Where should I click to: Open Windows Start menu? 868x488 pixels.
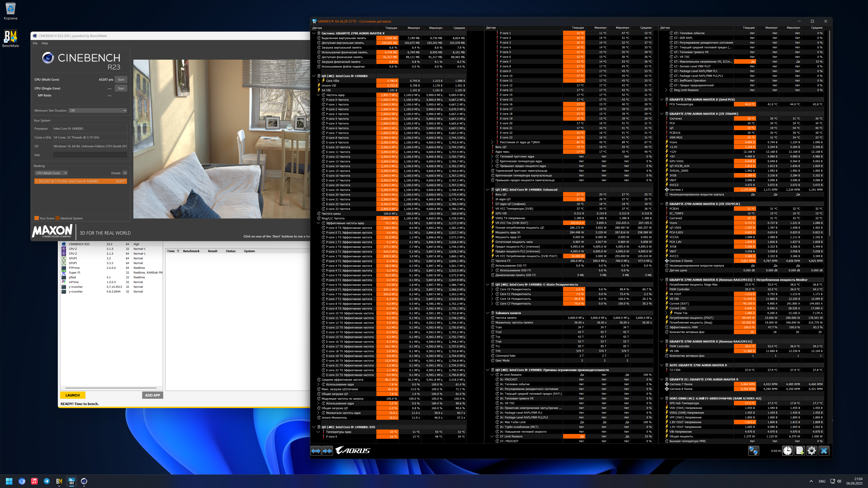coord(9,481)
